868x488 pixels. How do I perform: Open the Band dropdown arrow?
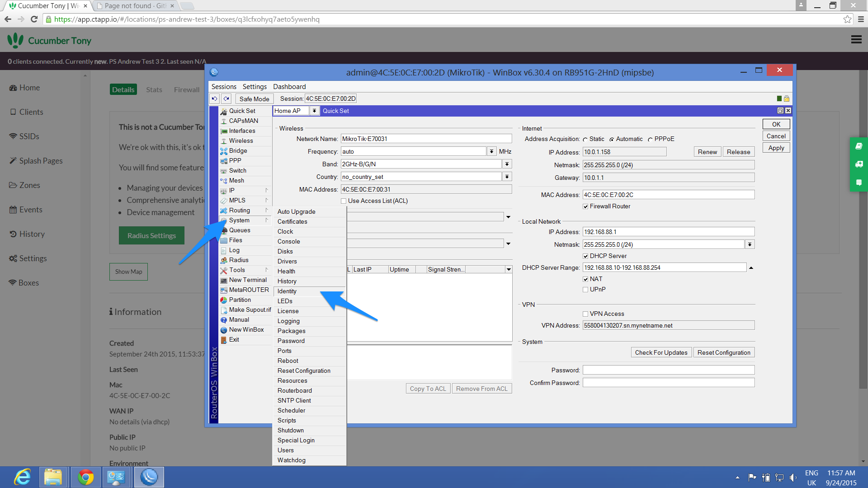(507, 164)
